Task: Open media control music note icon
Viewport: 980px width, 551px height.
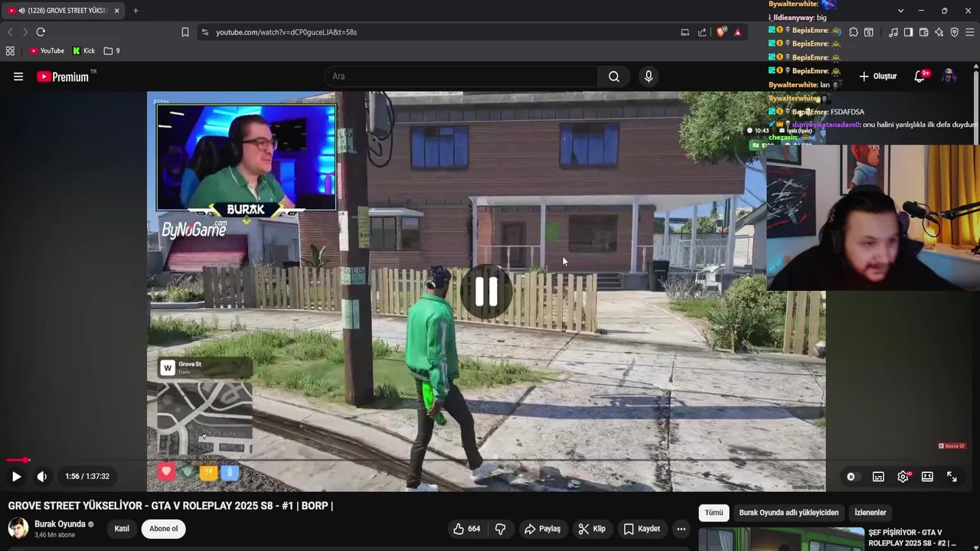Action: tap(893, 32)
